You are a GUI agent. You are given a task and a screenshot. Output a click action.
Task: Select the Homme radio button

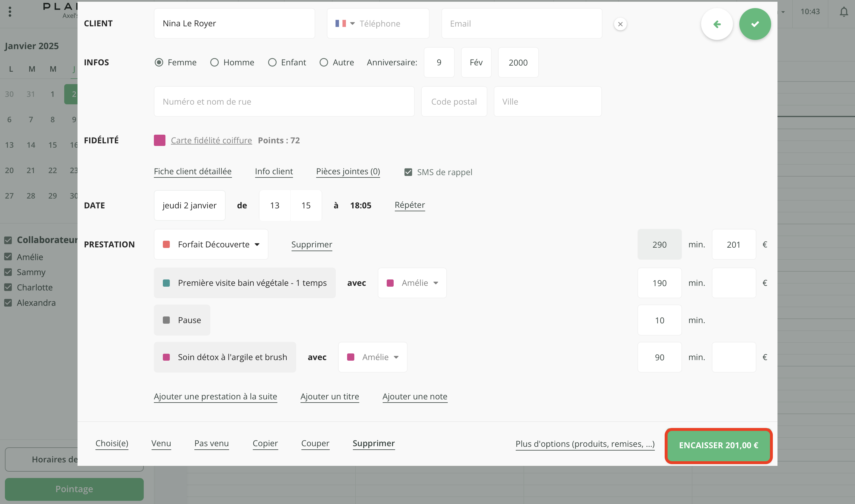coord(214,62)
